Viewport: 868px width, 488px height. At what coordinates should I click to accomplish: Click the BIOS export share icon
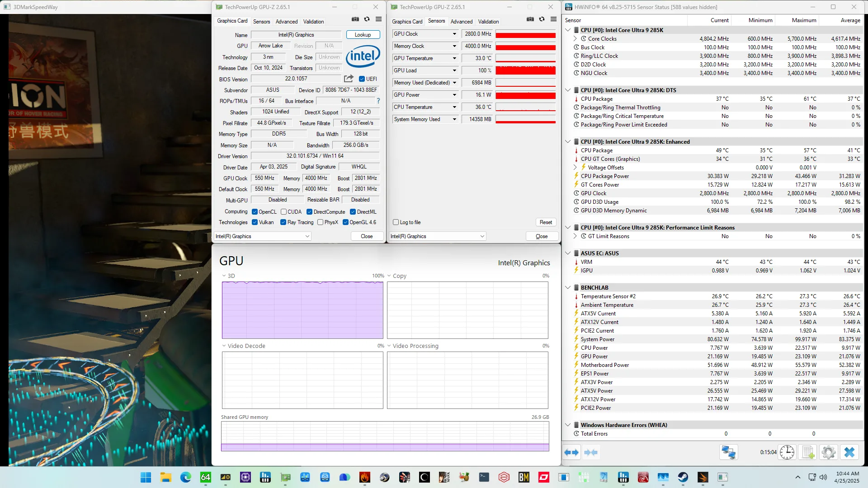[x=349, y=79]
